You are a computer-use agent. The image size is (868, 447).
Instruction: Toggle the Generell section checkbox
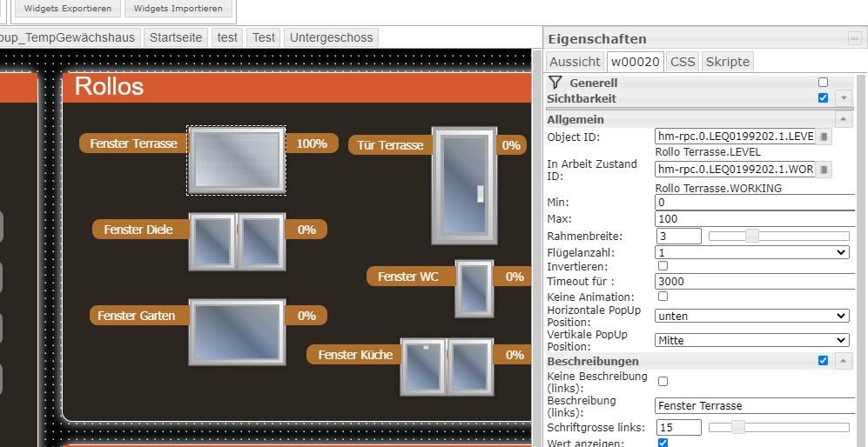pos(823,83)
